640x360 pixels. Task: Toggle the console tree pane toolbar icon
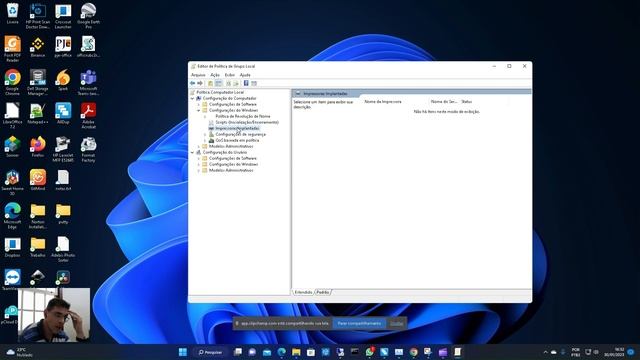click(218, 83)
